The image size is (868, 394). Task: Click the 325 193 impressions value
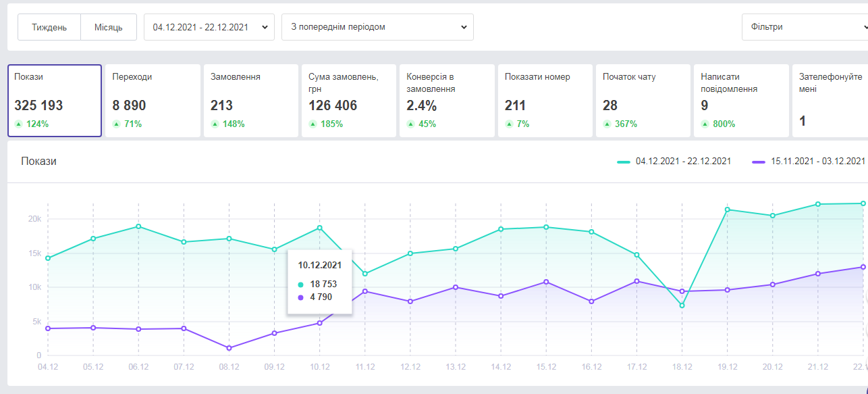(38, 105)
